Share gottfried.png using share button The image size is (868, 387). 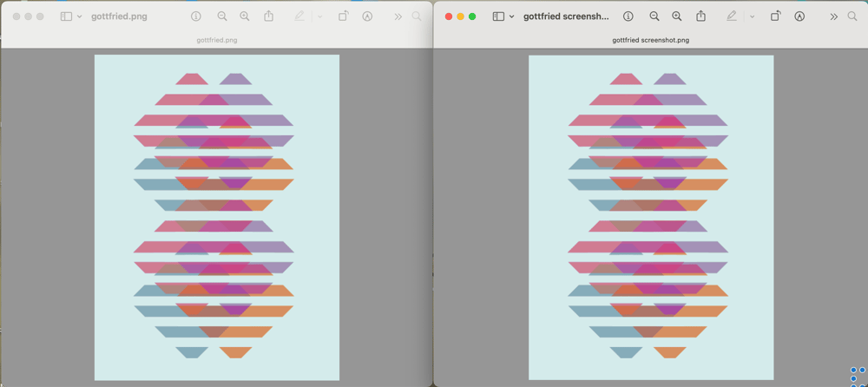tap(269, 16)
